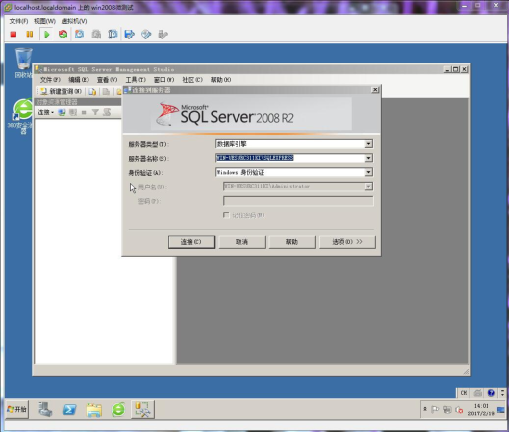Screen dimensions: 509x433
Task: Open the 虚拟机 menu in the VM console
Action: click(74, 21)
